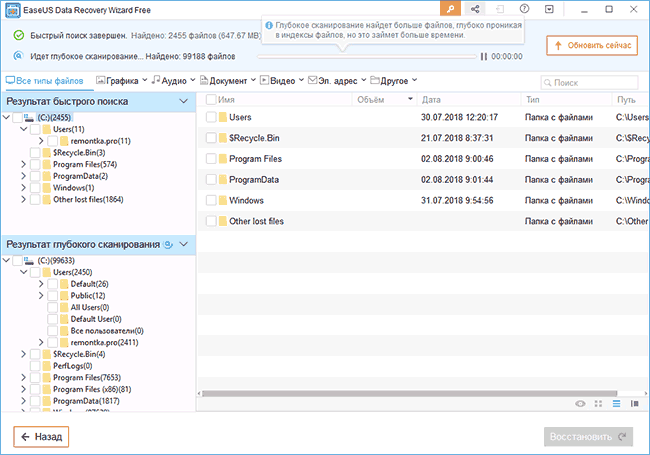The width and height of the screenshot is (650, 455).
Task: Click the Users folder icon in file list
Action: pyautogui.click(x=223, y=117)
